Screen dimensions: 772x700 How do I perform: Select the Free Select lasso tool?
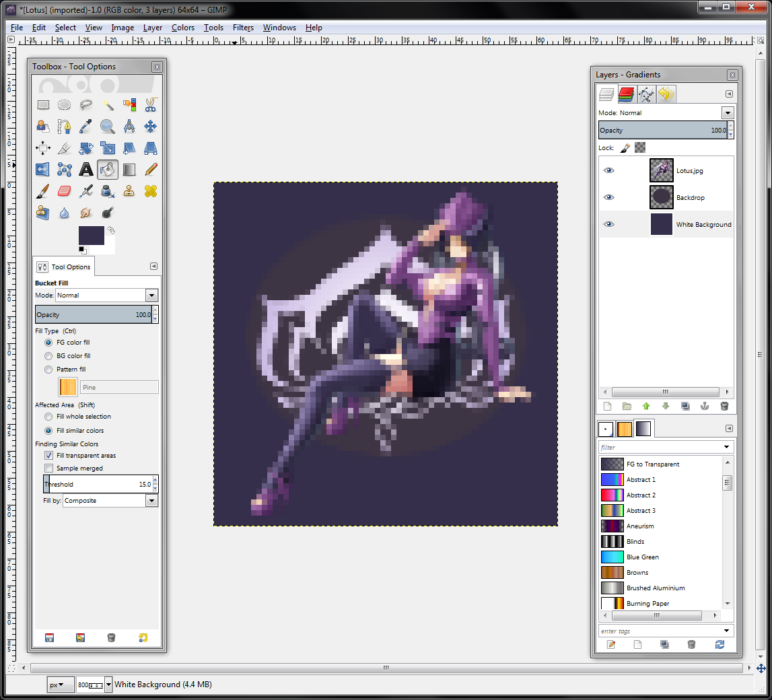86,105
